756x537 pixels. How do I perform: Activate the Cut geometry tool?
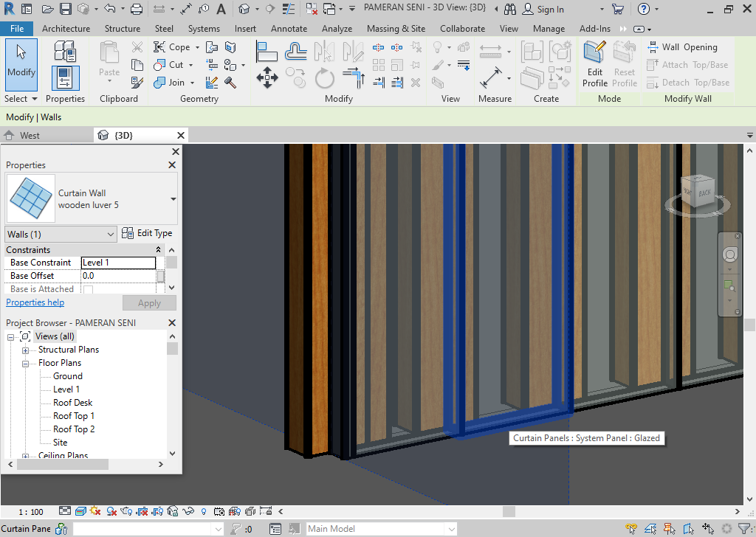click(168, 64)
